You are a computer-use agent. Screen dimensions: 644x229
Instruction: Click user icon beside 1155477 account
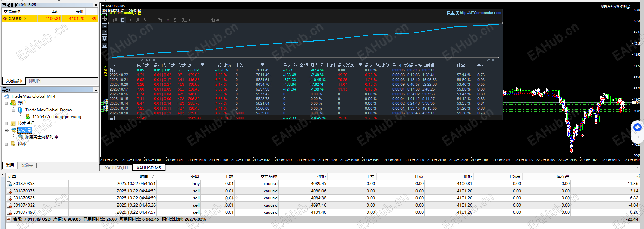(x=28, y=116)
